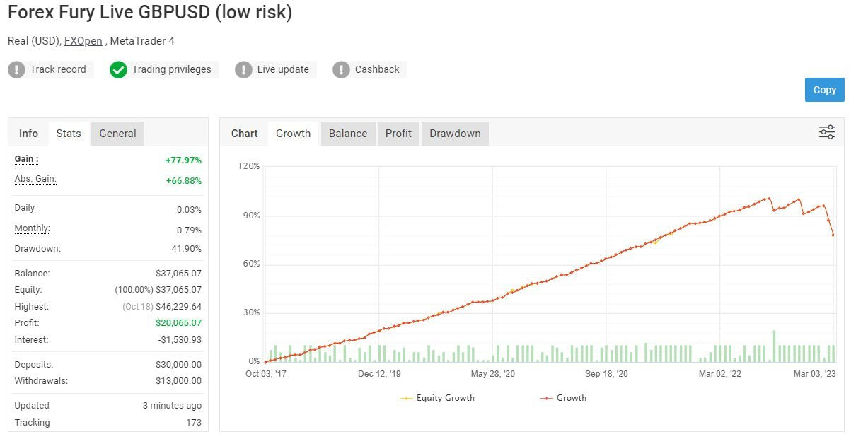Screen dimensions: 868x439
Task: Open the chart display options sliders icon
Action: pyautogui.click(x=826, y=131)
